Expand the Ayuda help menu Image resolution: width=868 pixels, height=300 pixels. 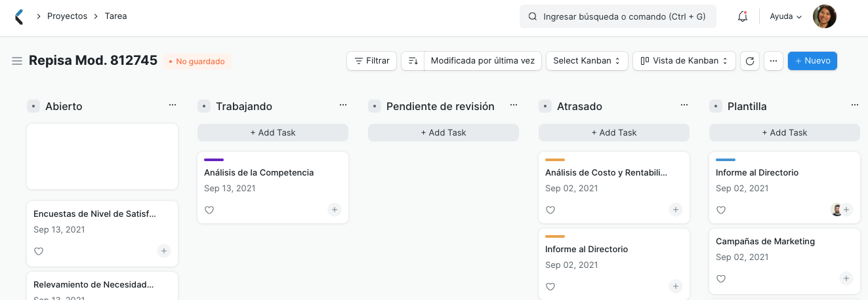pos(786,16)
